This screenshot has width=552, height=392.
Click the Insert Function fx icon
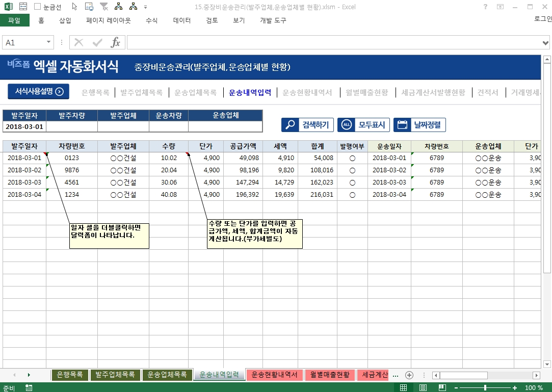tap(116, 43)
